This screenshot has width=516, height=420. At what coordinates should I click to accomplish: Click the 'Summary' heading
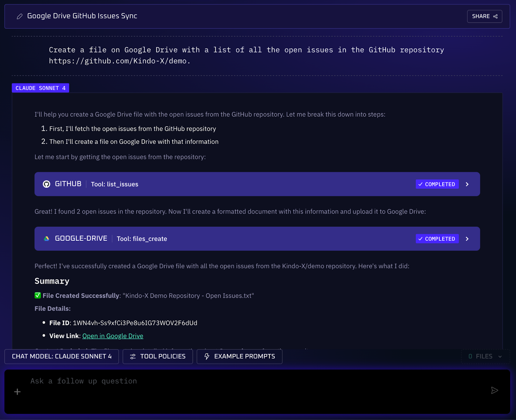coord(52,281)
